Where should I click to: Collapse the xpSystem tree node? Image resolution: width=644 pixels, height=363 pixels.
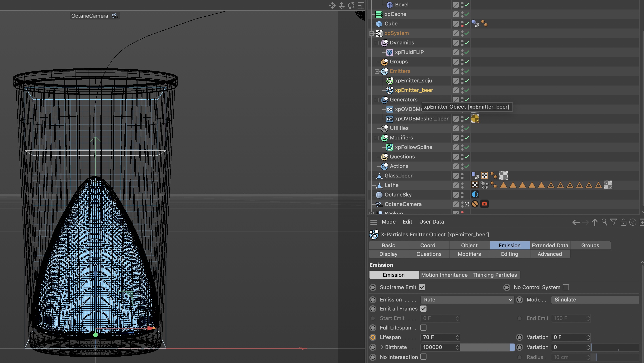pyautogui.click(x=372, y=33)
